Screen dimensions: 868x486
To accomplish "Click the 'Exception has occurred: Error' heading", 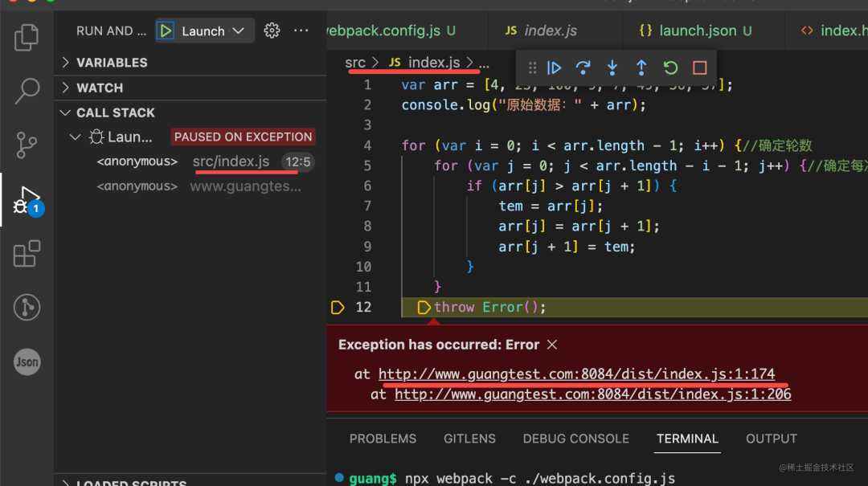I will [439, 345].
